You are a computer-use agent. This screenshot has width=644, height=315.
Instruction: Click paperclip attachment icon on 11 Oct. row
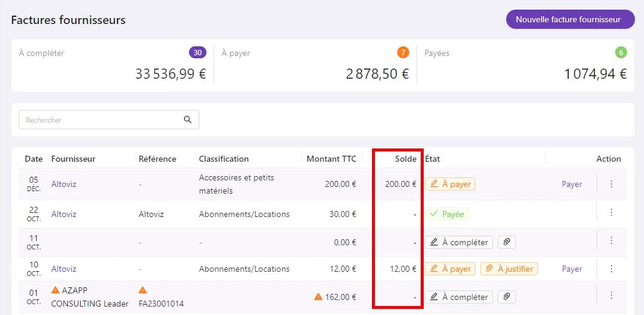click(506, 242)
